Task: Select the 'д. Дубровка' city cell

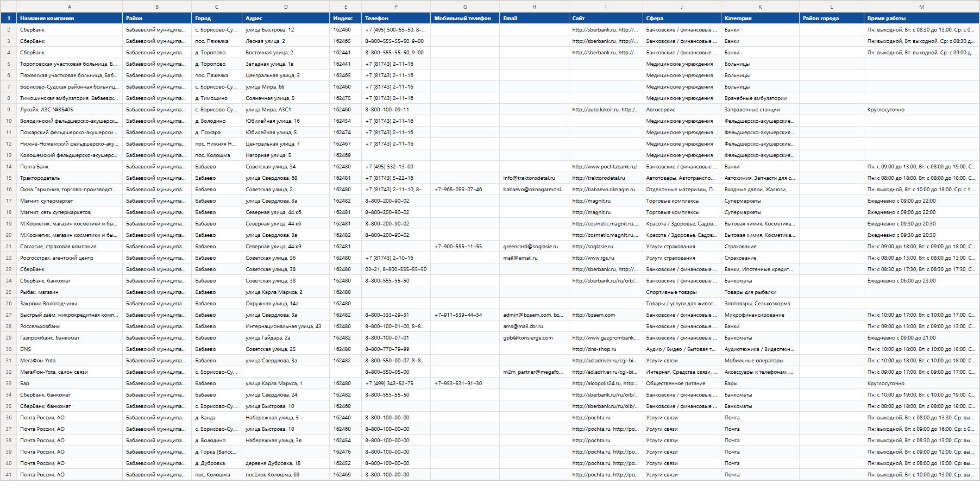Action: (217, 463)
